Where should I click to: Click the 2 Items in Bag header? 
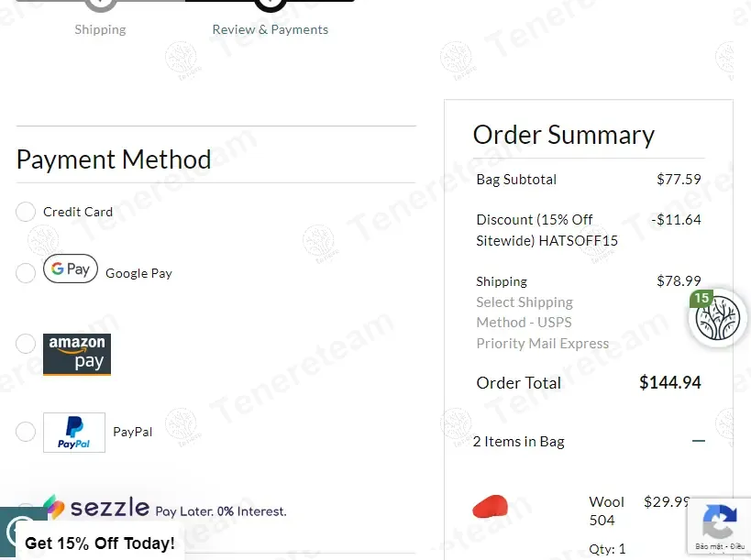(519, 442)
